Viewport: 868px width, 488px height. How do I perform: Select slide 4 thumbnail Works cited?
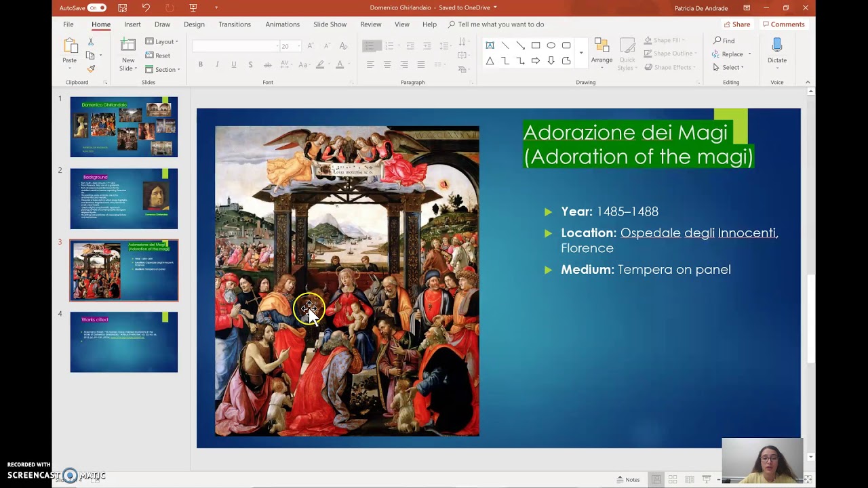click(124, 342)
